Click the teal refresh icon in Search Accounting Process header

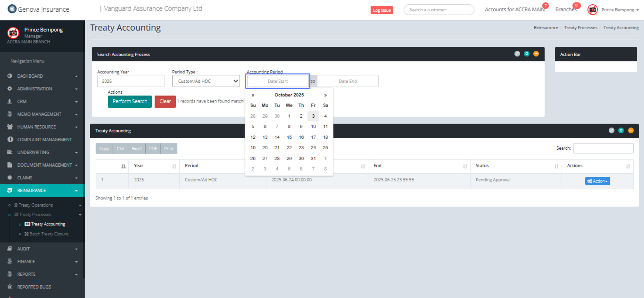(527, 54)
